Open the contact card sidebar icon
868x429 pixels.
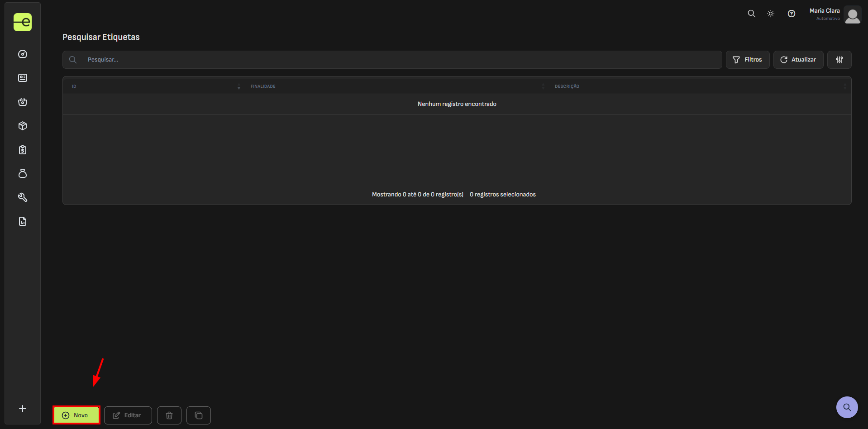point(23,78)
